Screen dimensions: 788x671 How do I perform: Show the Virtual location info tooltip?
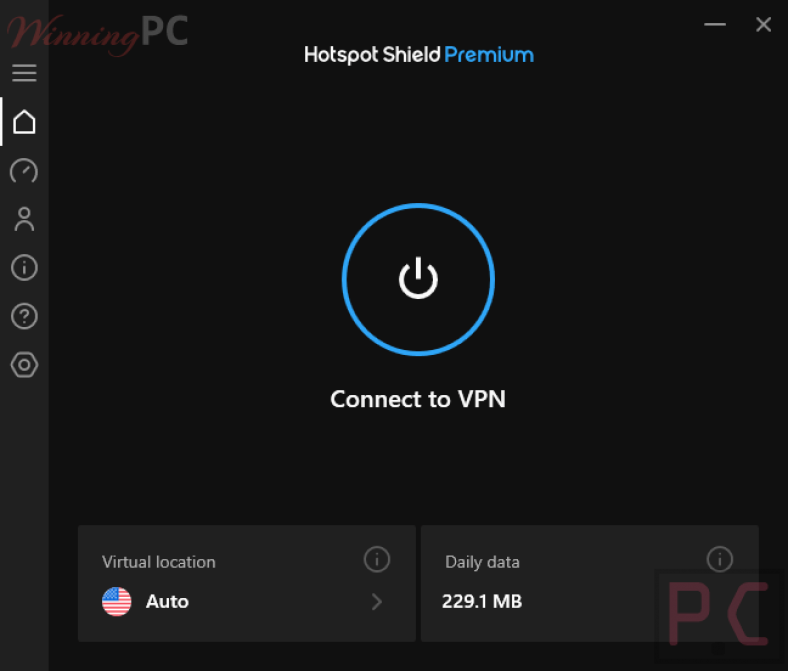point(376,559)
